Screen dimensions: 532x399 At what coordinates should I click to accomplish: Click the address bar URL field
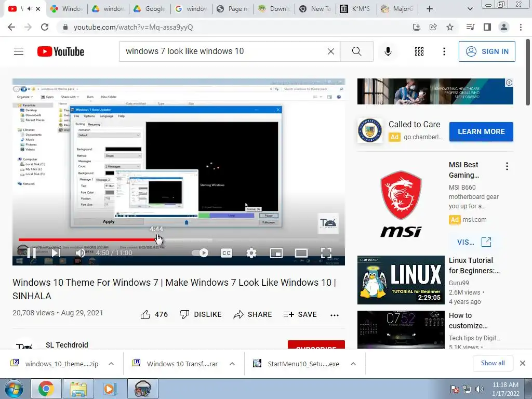click(234, 27)
